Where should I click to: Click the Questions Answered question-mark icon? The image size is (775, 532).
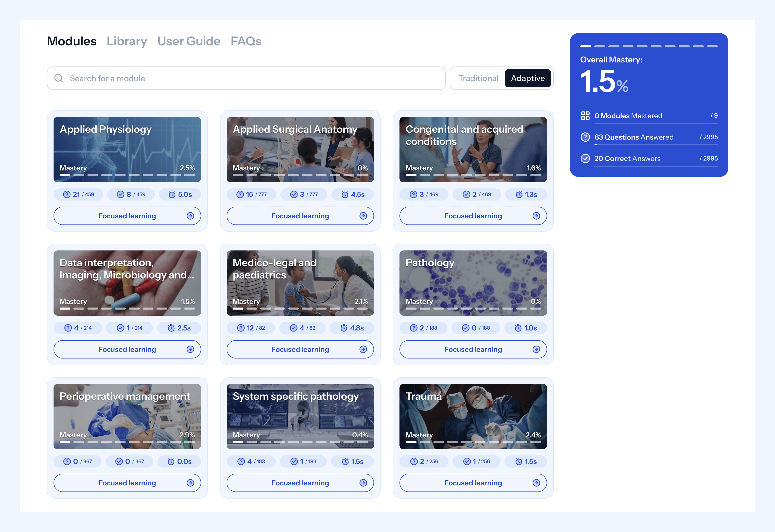pyautogui.click(x=585, y=137)
